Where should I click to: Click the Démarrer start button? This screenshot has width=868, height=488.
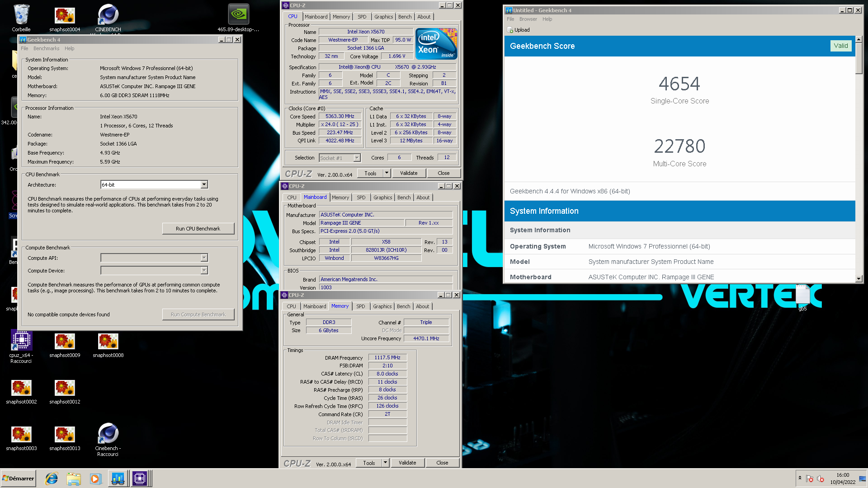(x=18, y=479)
